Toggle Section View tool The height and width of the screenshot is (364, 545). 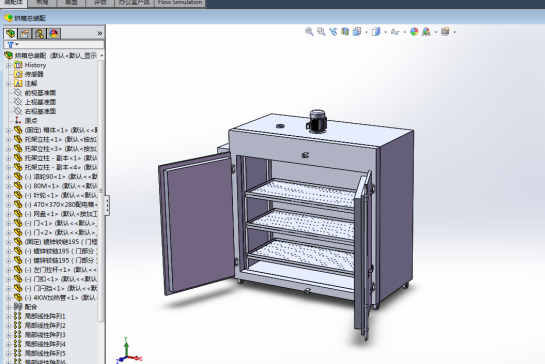coord(345,32)
